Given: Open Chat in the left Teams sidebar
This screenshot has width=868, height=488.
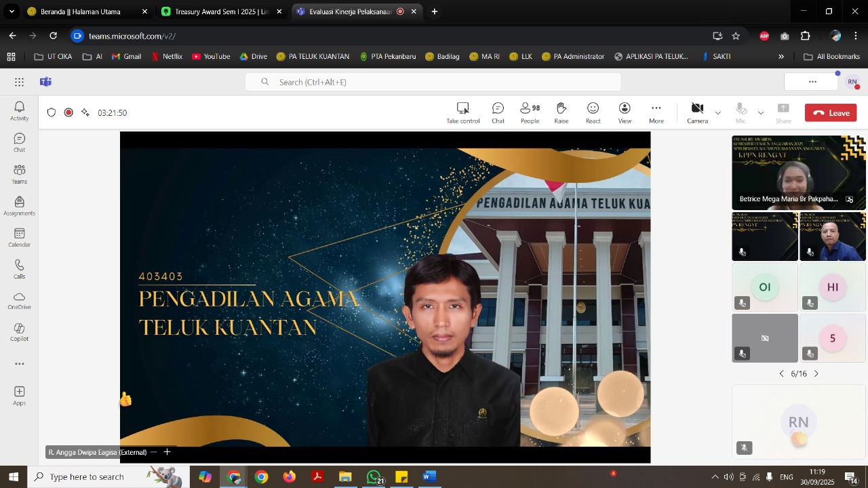Looking at the screenshot, I should 19,142.
